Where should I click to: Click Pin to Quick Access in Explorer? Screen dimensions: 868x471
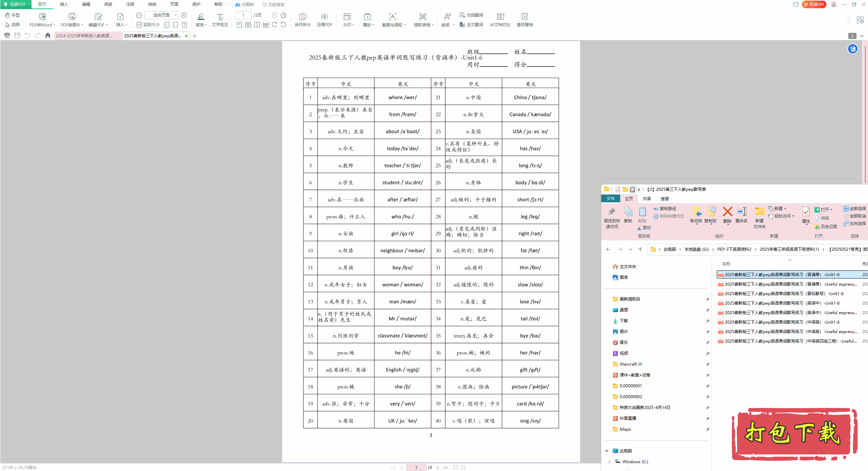pos(612,218)
